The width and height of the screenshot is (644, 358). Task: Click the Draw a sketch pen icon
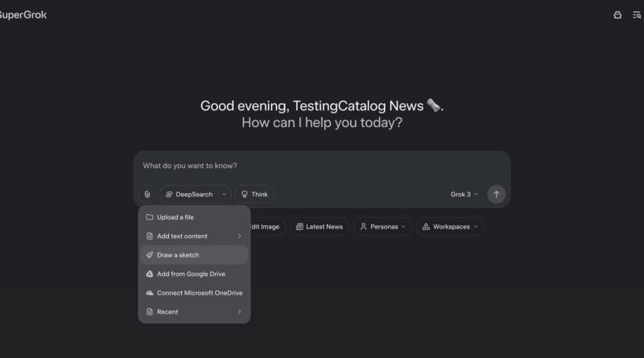tap(150, 255)
